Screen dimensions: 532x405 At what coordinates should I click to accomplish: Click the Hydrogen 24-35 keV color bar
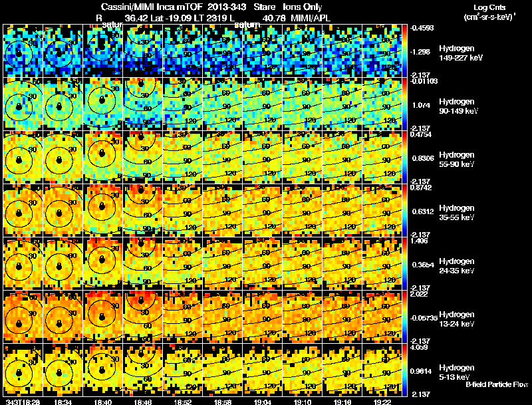pyautogui.click(x=404, y=263)
